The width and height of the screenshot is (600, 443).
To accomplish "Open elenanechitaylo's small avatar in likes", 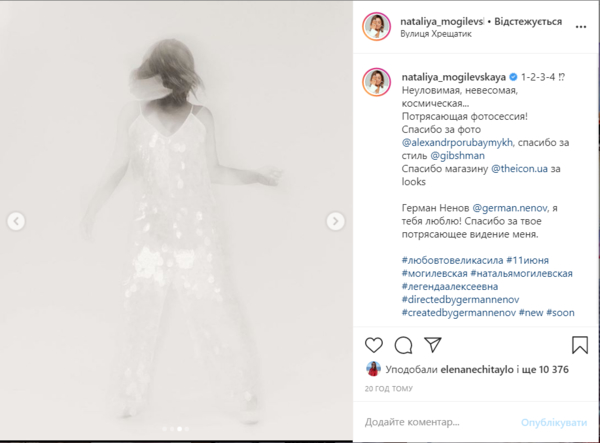I will [x=373, y=369].
